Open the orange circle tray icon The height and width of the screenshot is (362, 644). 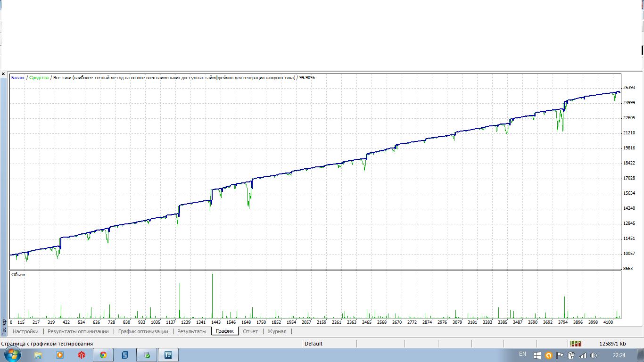(549, 355)
